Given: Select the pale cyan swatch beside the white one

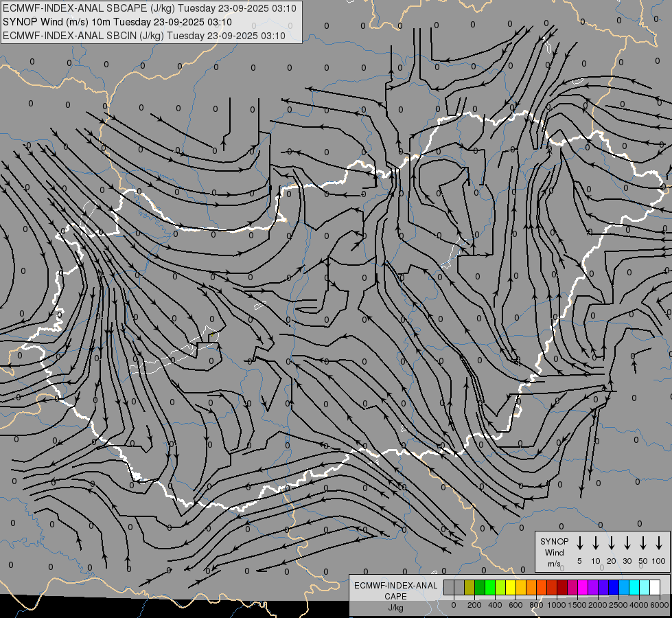Looking at the screenshot, I should 645,587.
